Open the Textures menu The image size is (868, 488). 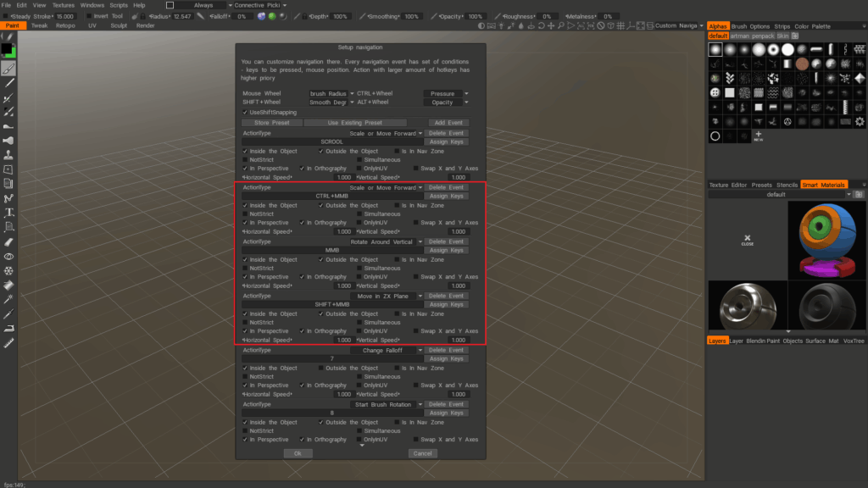pyautogui.click(x=63, y=5)
